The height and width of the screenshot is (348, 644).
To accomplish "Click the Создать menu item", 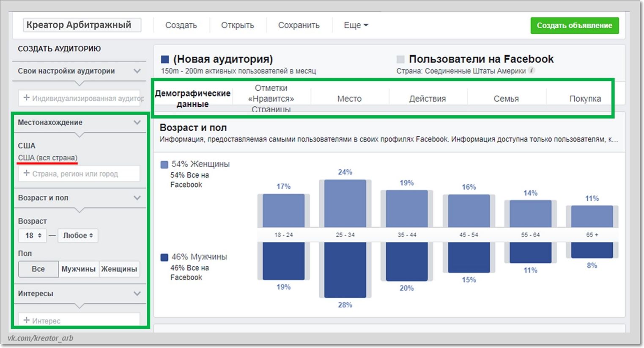I will [x=181, y=25].
